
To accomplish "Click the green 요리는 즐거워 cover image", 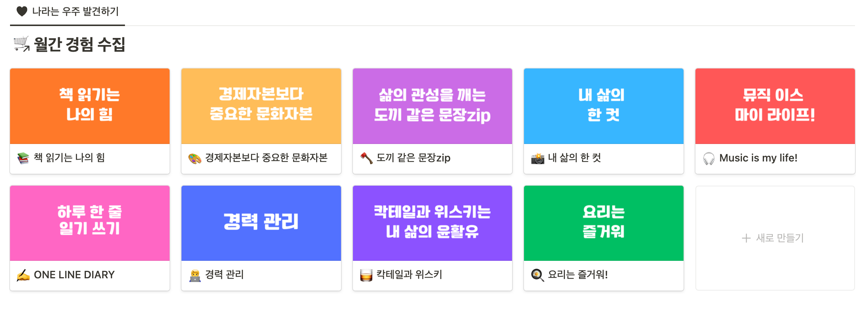I will (604, 223).
